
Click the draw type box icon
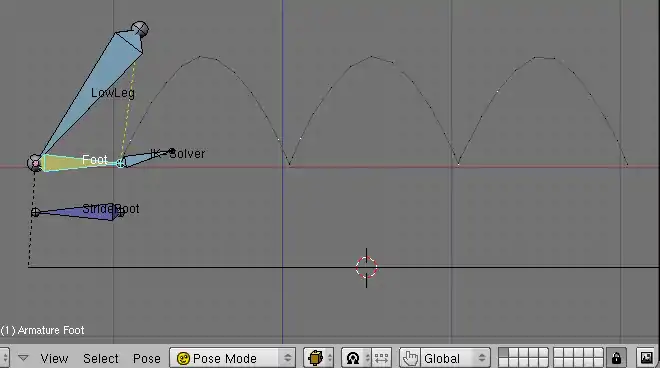pyautogui.click(x=315, y=358)
